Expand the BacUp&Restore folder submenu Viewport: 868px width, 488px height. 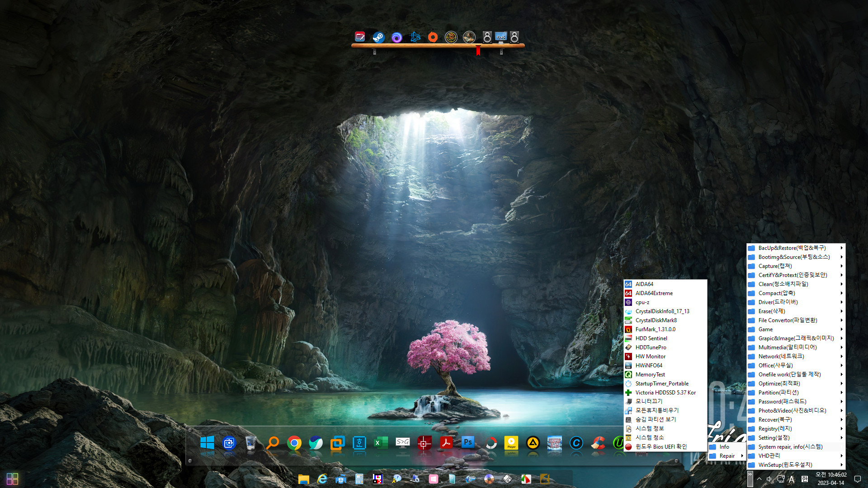(x=796, y=248)
